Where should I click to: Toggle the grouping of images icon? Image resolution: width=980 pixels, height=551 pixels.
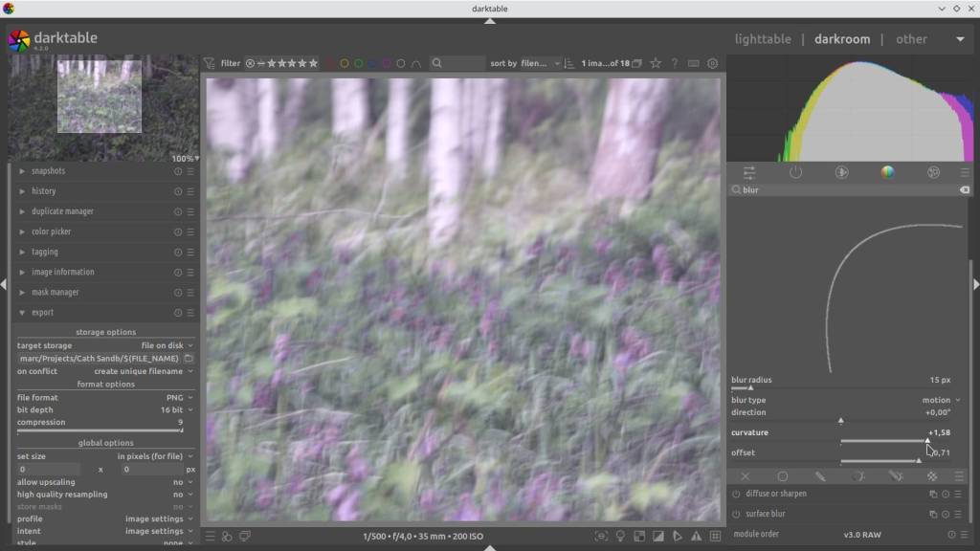(636, 64)
